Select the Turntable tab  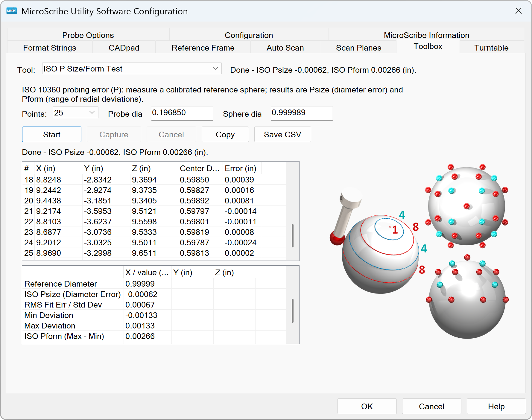491,48
